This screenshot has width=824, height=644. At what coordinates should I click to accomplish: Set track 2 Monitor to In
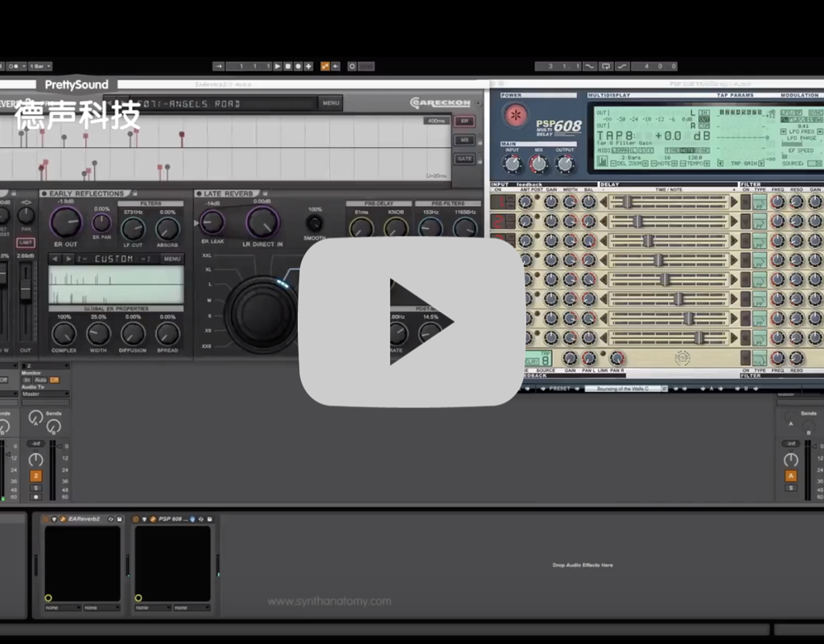click(x=27, y=380)
